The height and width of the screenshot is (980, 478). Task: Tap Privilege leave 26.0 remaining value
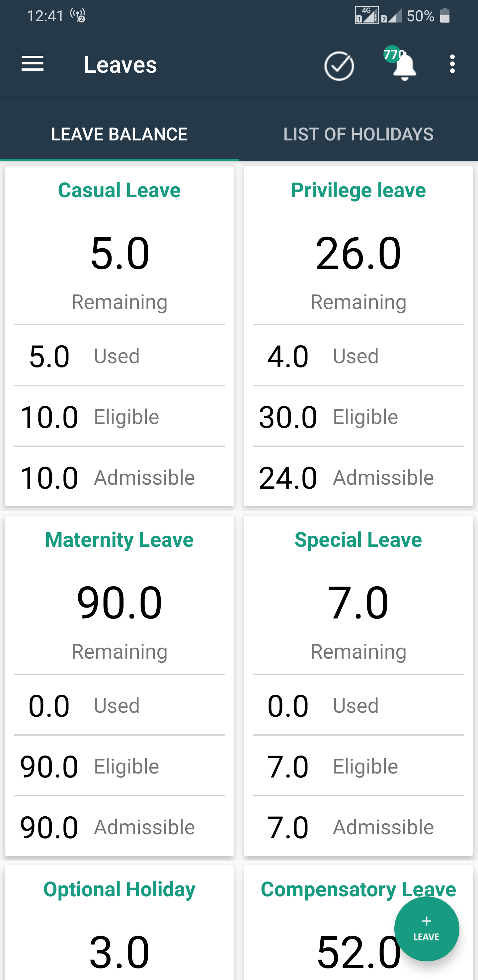[x=358, y=253]
